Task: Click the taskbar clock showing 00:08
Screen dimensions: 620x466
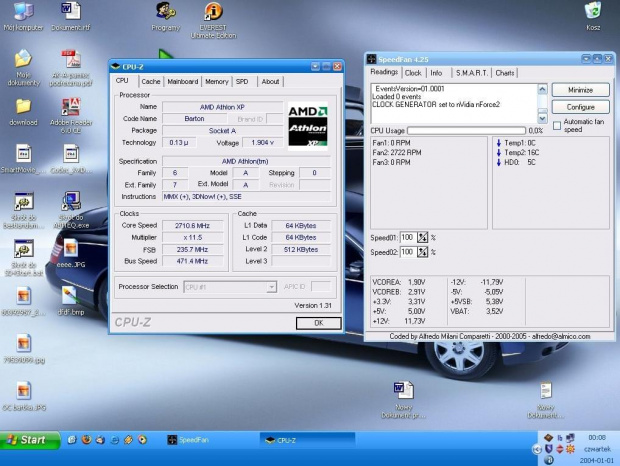Action: coord(597,438)
